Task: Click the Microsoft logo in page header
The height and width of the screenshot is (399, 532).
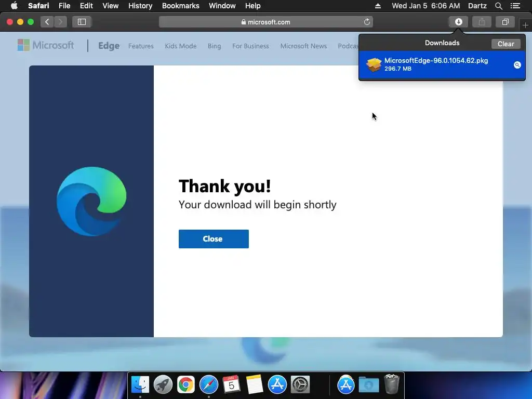Action: 46,45
